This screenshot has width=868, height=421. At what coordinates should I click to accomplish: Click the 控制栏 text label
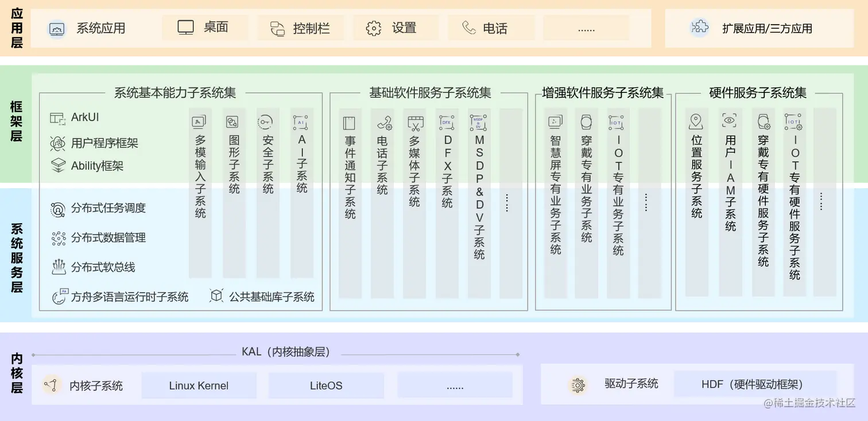311,28
